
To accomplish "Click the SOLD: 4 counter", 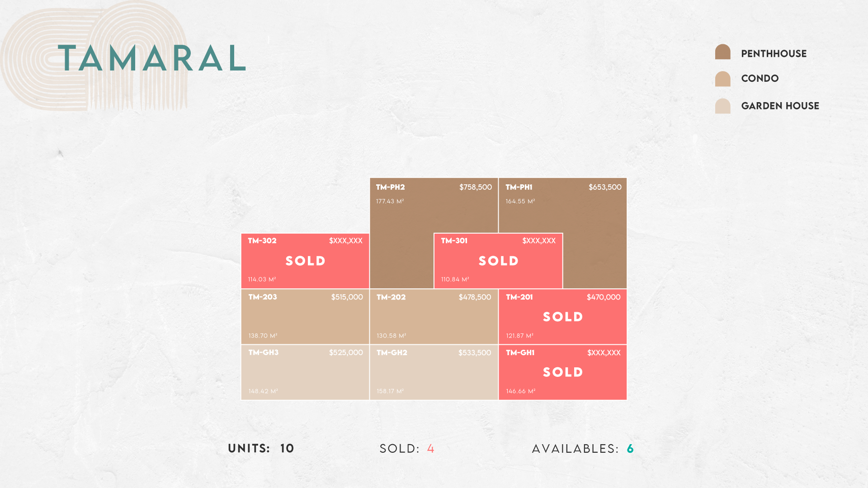I will [x=407, y=448].
